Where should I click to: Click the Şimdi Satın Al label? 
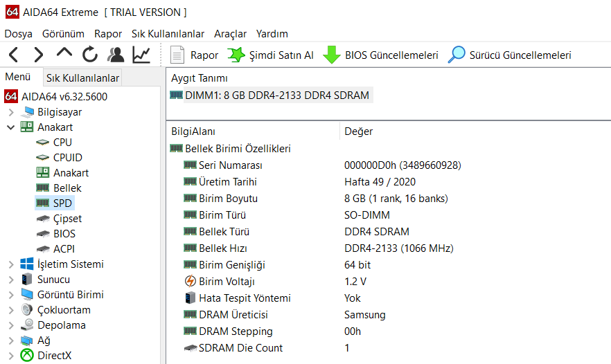click(x=281, y=55)
